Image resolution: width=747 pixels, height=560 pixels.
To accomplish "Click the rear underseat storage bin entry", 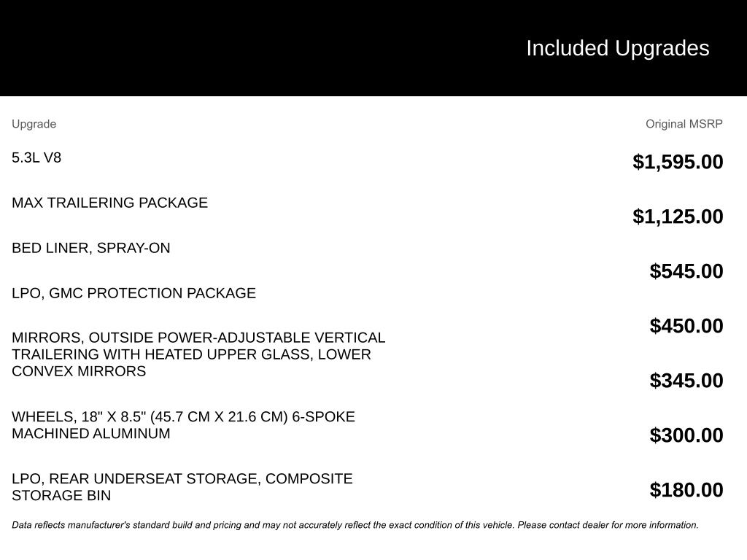I will click(182, 487).
